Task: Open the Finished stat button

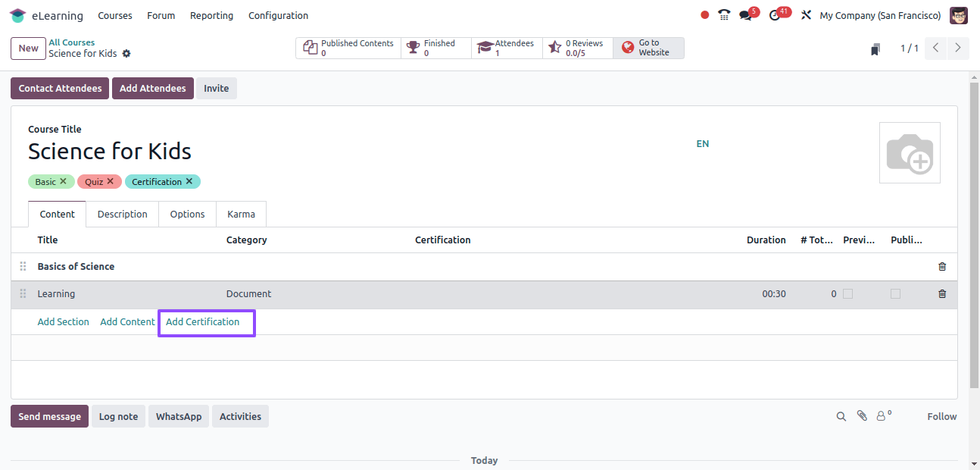Action: (x=436, y=48)
